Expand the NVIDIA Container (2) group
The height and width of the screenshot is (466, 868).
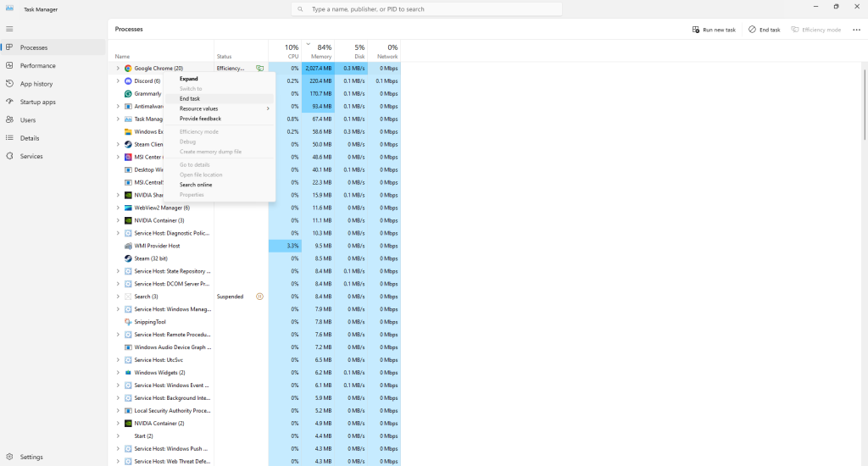click(118, 424)
